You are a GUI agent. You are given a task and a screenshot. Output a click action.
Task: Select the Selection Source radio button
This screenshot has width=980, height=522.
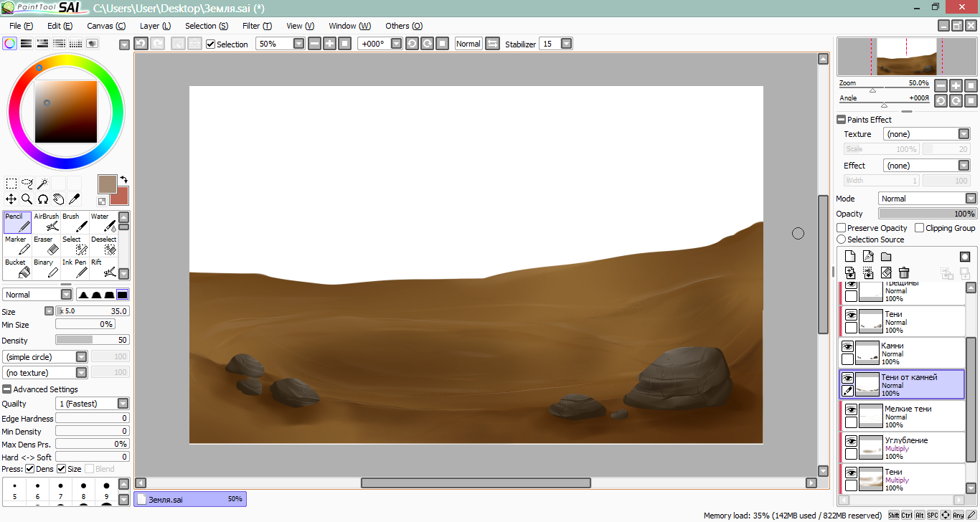click(x=842, y=239)
